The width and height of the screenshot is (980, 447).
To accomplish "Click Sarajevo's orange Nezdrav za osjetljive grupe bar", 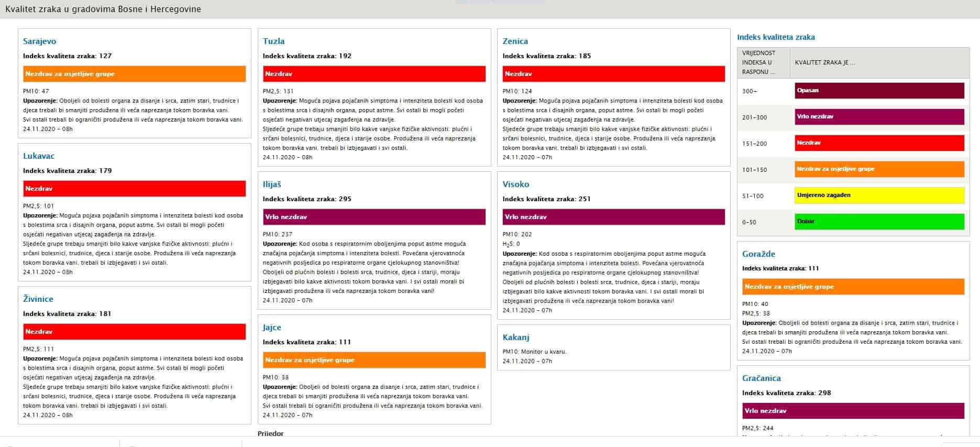I will click(x=134, y=74).
